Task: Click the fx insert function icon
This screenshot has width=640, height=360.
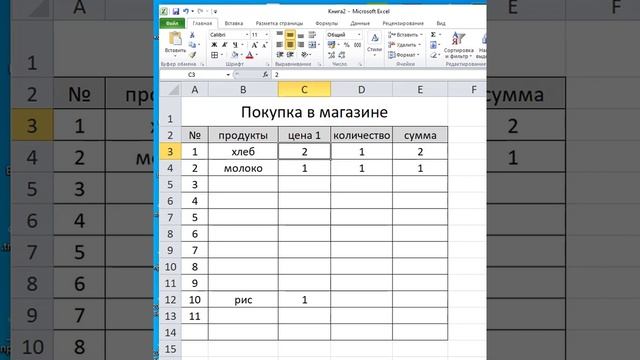Action: click(x=265, y=75)
